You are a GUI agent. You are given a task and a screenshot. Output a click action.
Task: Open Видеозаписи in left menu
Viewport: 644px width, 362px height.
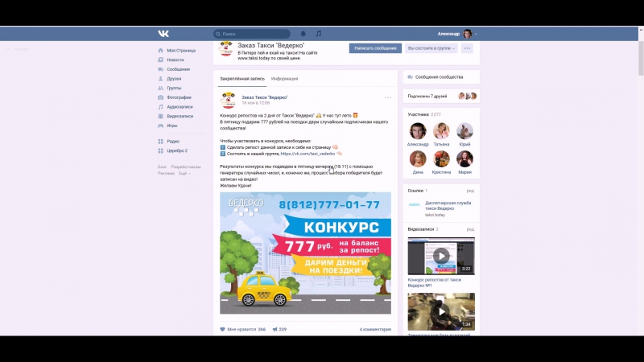point(180,117)
